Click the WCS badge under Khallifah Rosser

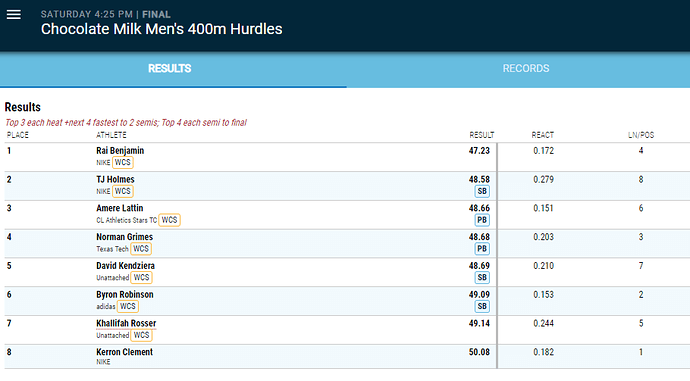[x=141, y=335]
